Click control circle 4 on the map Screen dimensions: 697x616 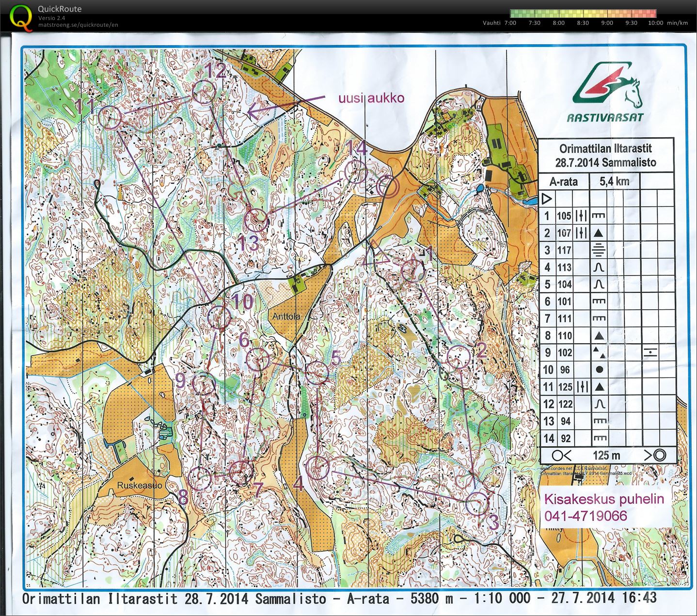pyautogui.click(x=317, y=468)
